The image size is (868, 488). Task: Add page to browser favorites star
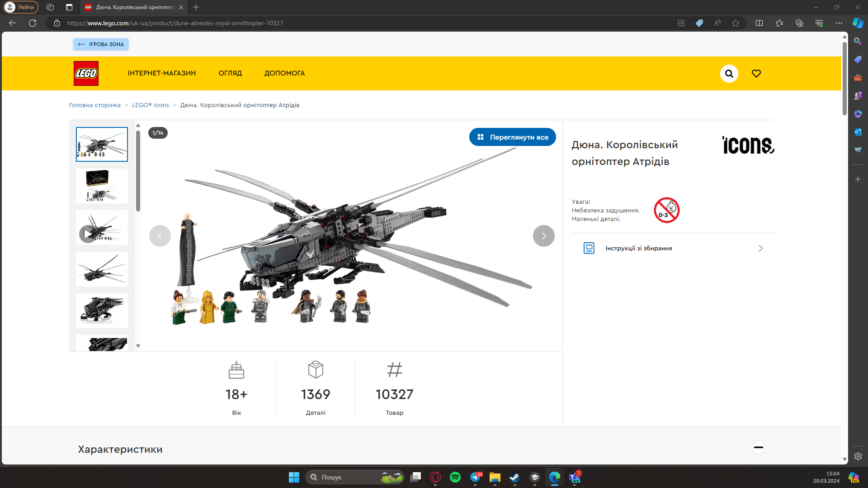point(736,23)
